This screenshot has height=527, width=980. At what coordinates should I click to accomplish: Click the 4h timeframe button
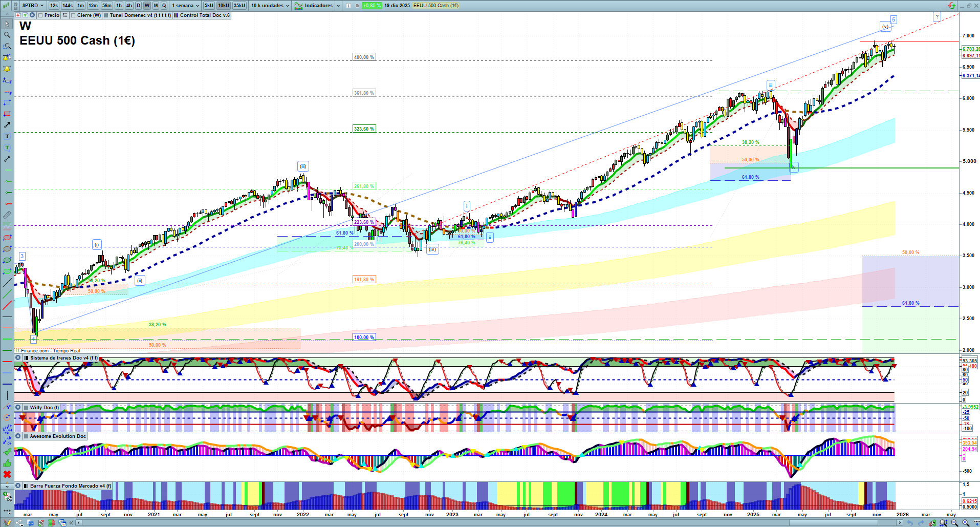(129, 6)
